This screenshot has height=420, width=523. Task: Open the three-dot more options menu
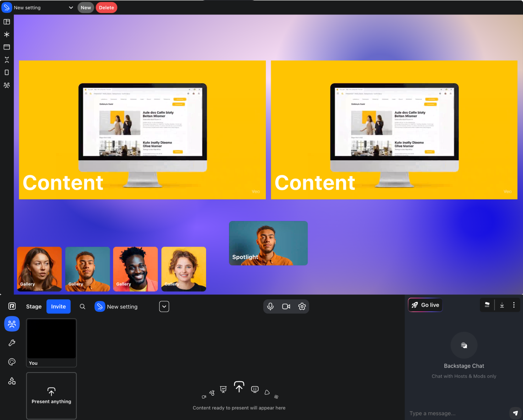(x=514, y=305)
